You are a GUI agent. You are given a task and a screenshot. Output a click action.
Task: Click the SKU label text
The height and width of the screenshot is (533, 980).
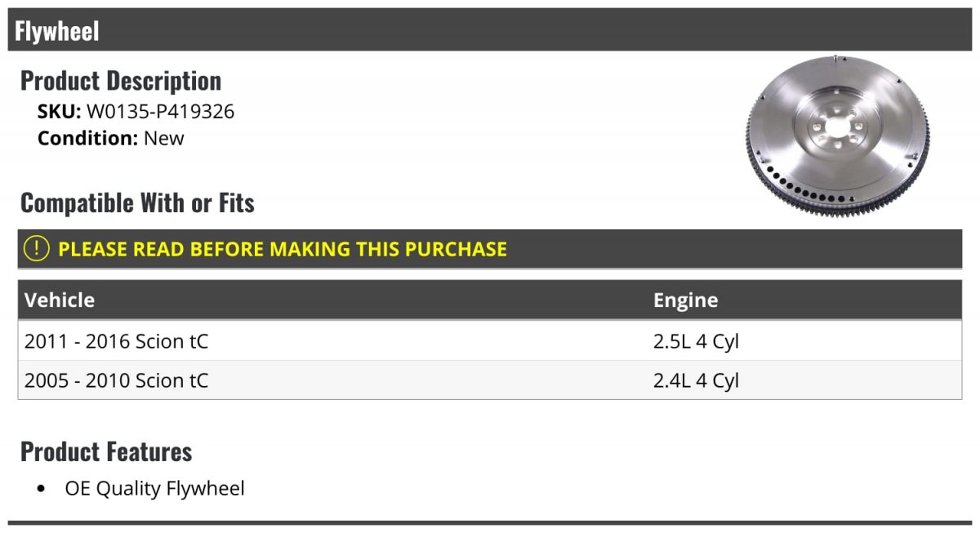(x=60, y=112)
